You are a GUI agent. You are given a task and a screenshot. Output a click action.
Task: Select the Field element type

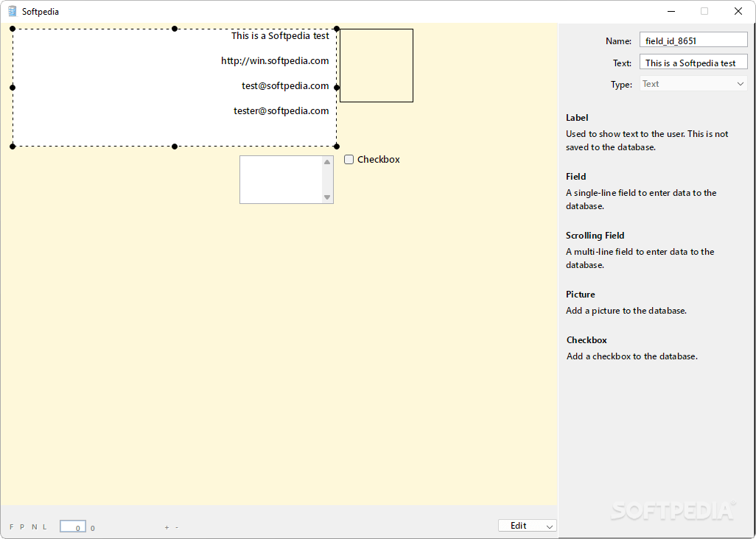[575, 176]
